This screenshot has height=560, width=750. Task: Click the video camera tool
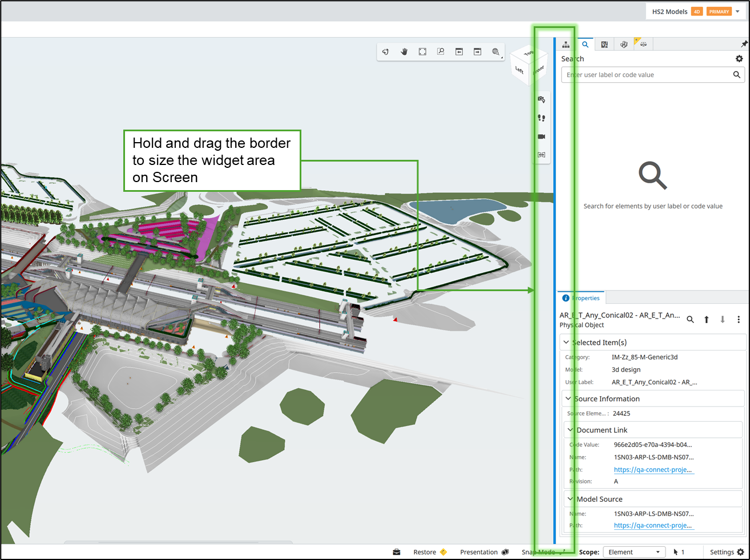542,136
